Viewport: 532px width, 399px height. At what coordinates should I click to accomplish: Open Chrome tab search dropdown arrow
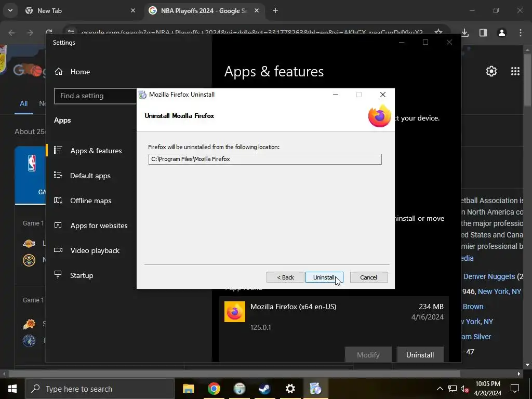click(x=10, y=10)
